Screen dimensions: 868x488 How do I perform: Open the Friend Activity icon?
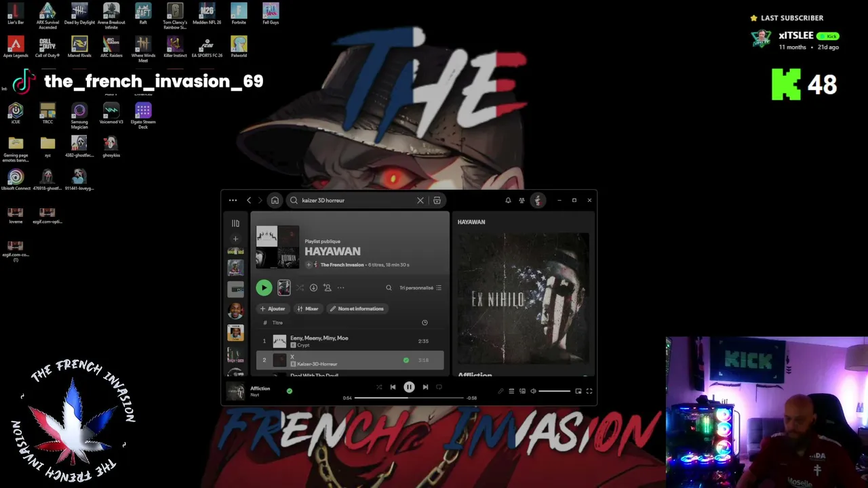(521, 201)
